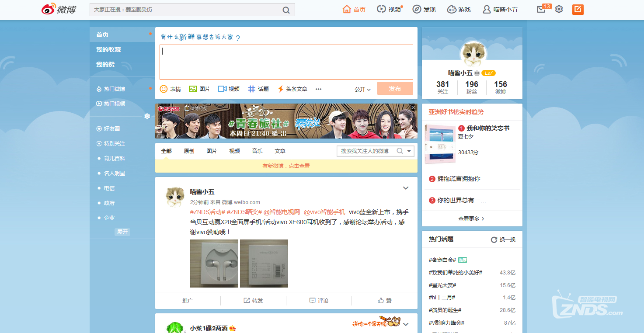Add a picture with 图片 in the composer

pos(199,89)
